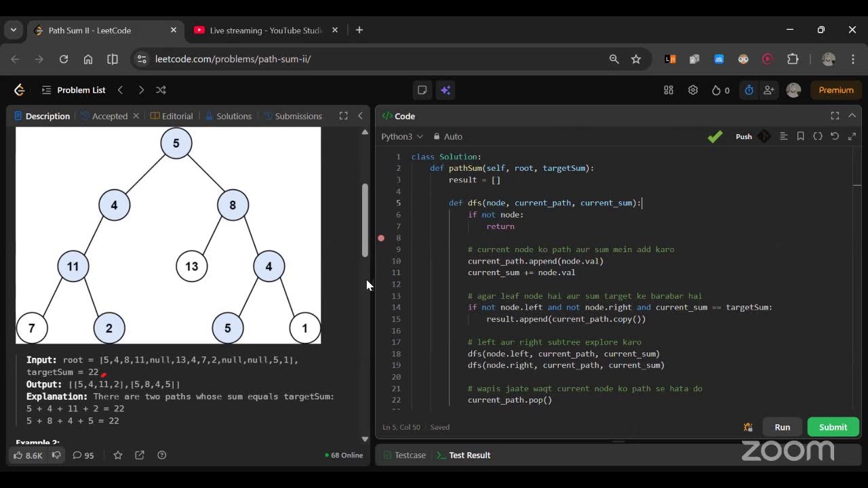Toggle the Auto bracket setting in the editor
The image size is (868, 488).
click(x=448, y=136)
